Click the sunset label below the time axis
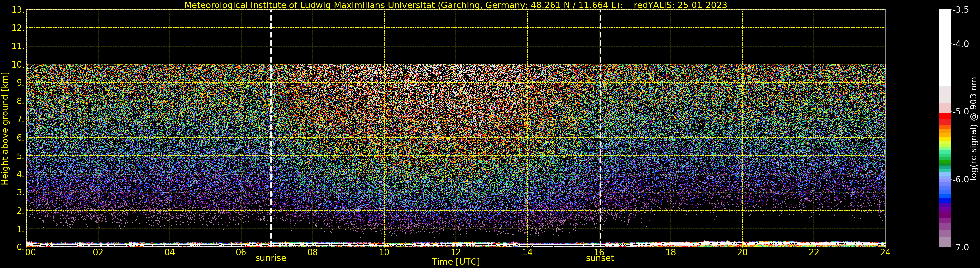This screenshot has width=980, height=268. [x=600, y=258]
